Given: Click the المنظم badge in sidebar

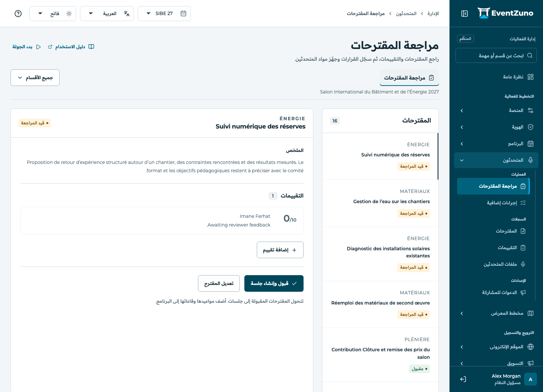Looking at the screenshot, I should (x=465, y=38).
